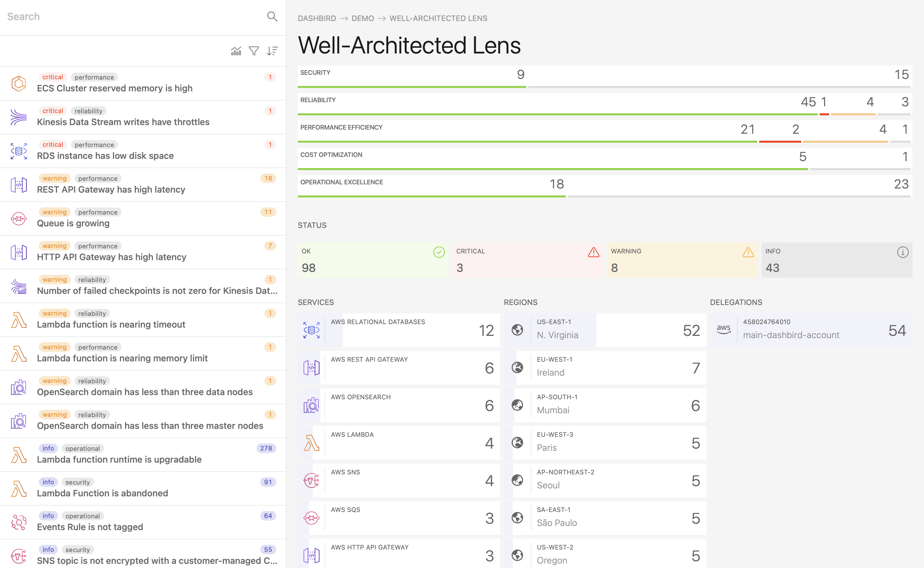Viewport: 924px width, 568px height.
Task: Open the sort order icon
Action: pyautogui.click(x=272, y=51)
